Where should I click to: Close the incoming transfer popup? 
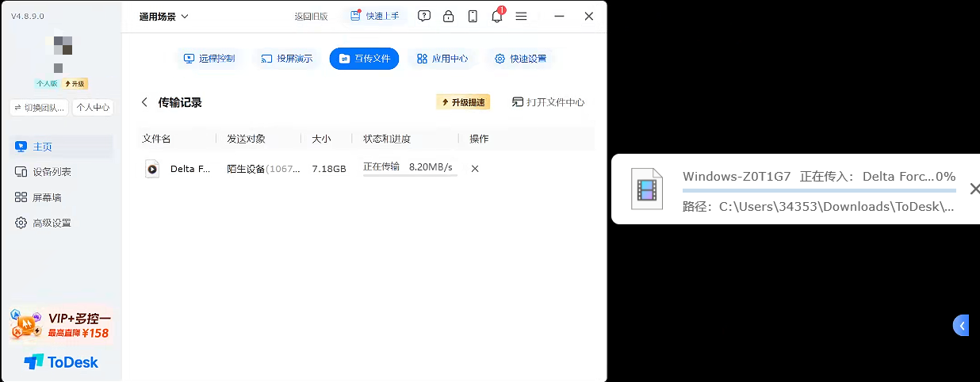point(974,189)
